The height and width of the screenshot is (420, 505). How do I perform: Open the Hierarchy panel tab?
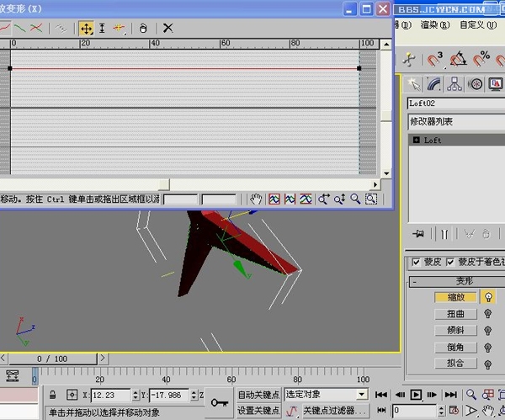point(454,84)
